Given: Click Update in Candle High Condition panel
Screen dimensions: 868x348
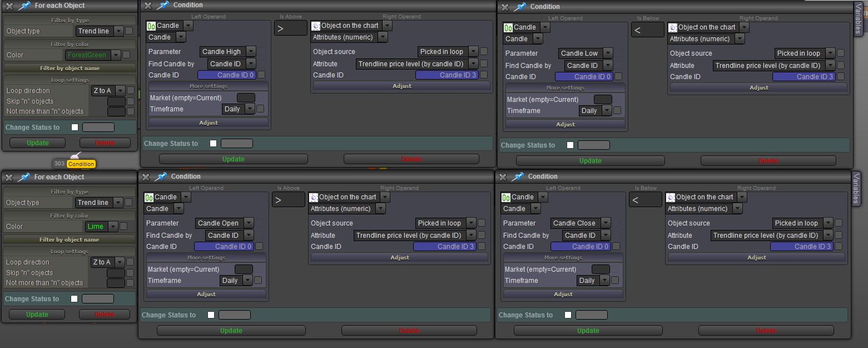Looking at the screenshot, I should click(x=234, y=159).
